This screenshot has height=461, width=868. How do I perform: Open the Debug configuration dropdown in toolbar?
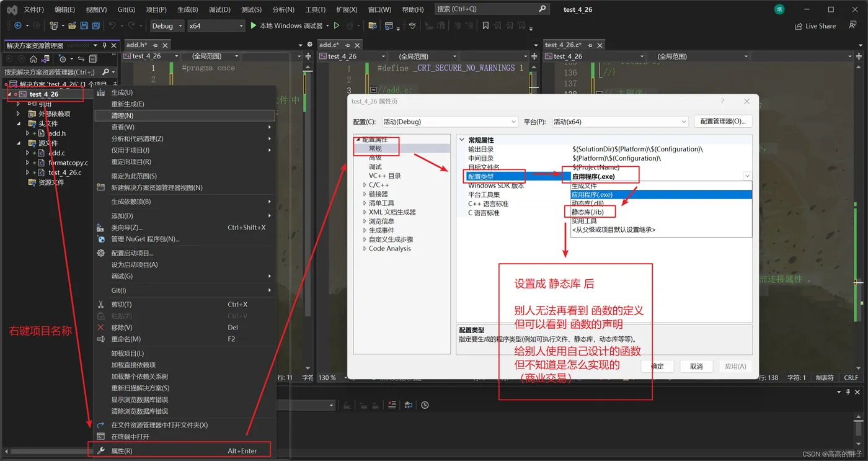(167, 26)
